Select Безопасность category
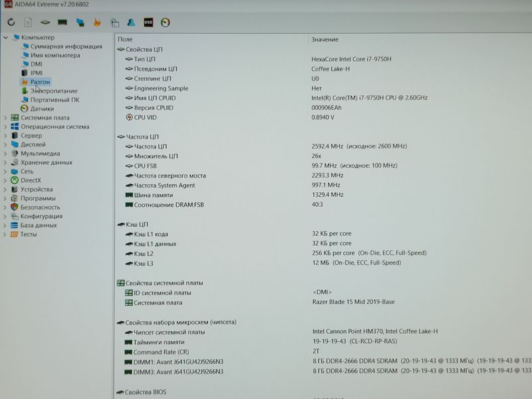 [x=41, y=207]
